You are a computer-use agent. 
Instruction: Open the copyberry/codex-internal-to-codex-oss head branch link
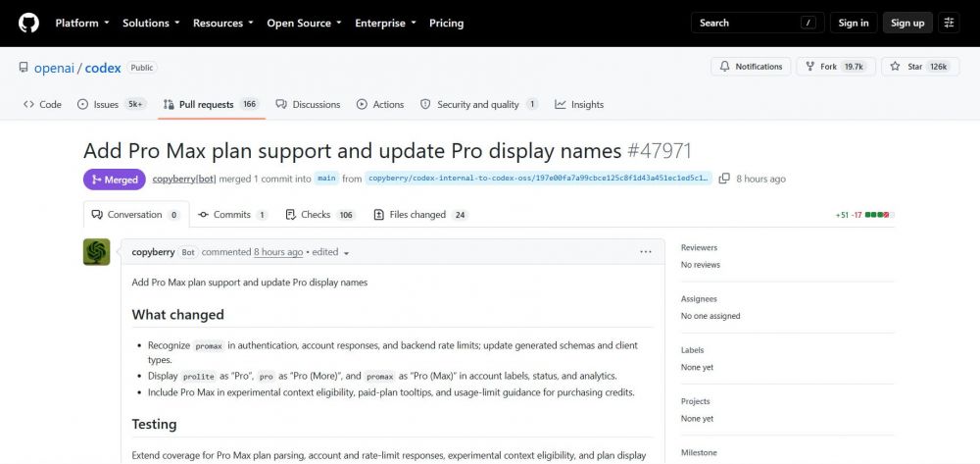click(x=538, y=179)
